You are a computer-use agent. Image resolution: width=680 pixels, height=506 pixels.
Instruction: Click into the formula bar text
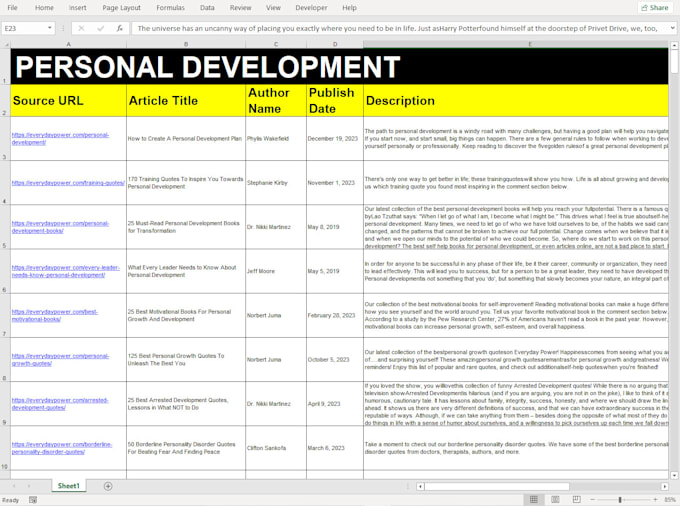(399, 28)
